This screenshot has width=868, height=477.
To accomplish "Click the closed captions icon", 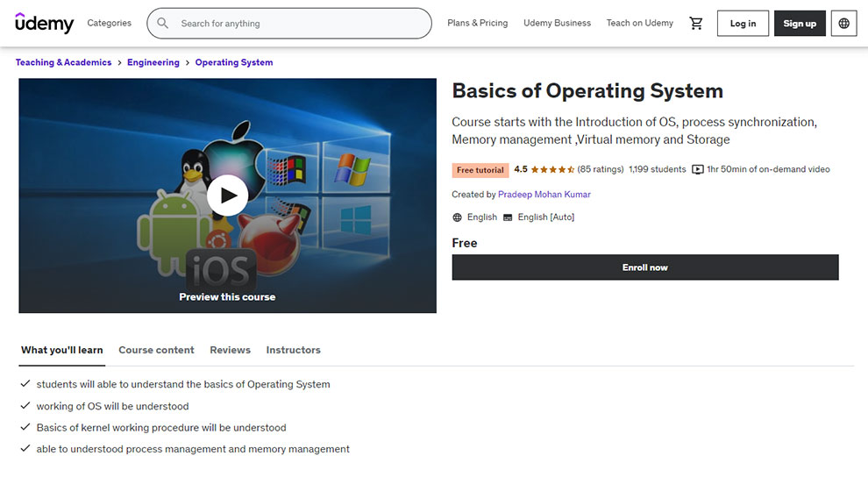I will pyautogui.click(x=508, y=217).
